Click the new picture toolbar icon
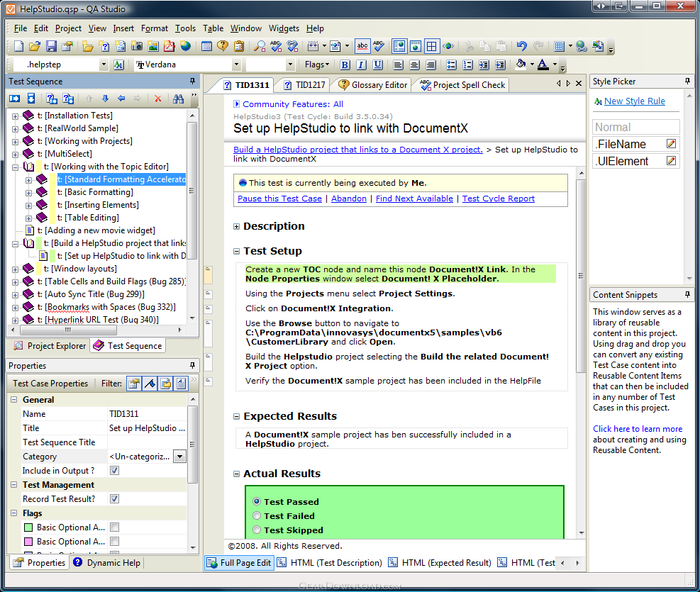 (152, 46)
